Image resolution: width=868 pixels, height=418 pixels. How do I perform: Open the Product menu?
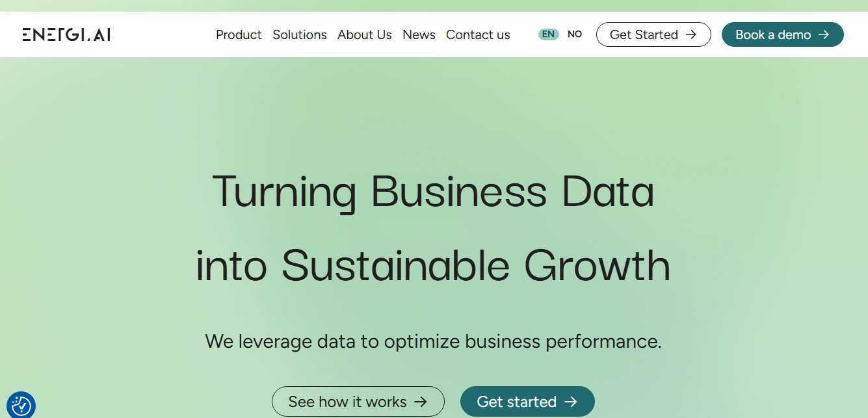[x=239, y=34]
